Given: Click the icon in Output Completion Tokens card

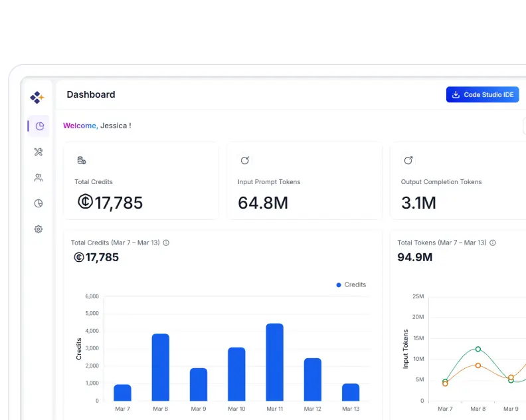Looking at the screenshot, I should [x=408, y=160].
